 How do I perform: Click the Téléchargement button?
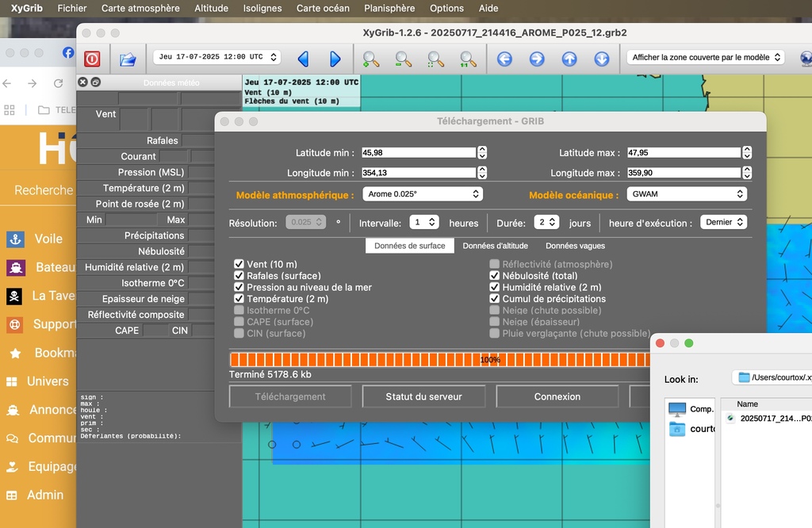click(290, 396)
